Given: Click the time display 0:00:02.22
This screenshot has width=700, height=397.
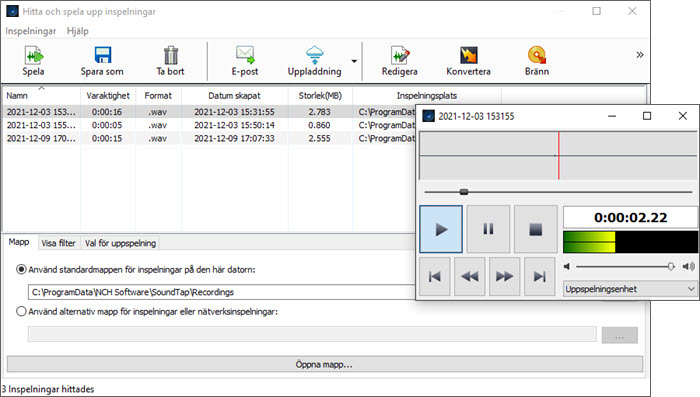Looking at the screenshot, I should pos(630,217).
